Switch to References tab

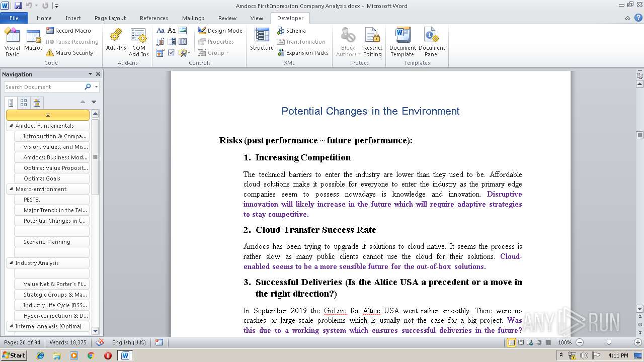click(154, 18)
